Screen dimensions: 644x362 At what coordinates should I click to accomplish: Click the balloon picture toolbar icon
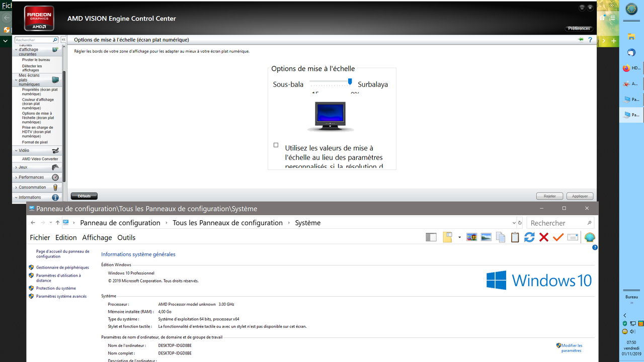click(472, 237)
